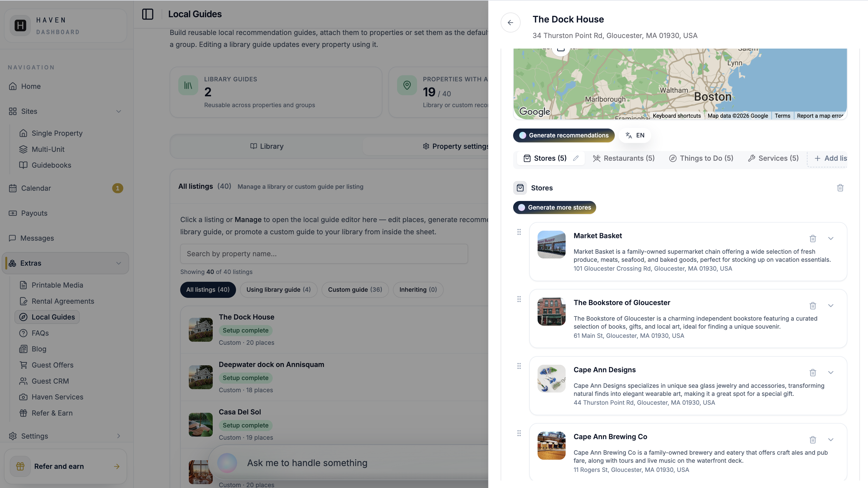Image resolution: width=868 pixels, height=488 pixels.
Task: Click the pencil icon on the Stores tab
Action: (x=576, y=158)
